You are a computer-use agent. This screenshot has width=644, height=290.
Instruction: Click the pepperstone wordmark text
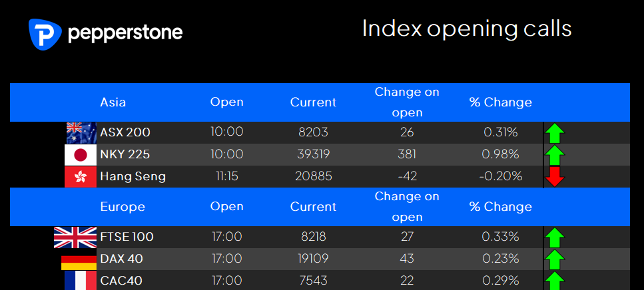tap(125, 33)
